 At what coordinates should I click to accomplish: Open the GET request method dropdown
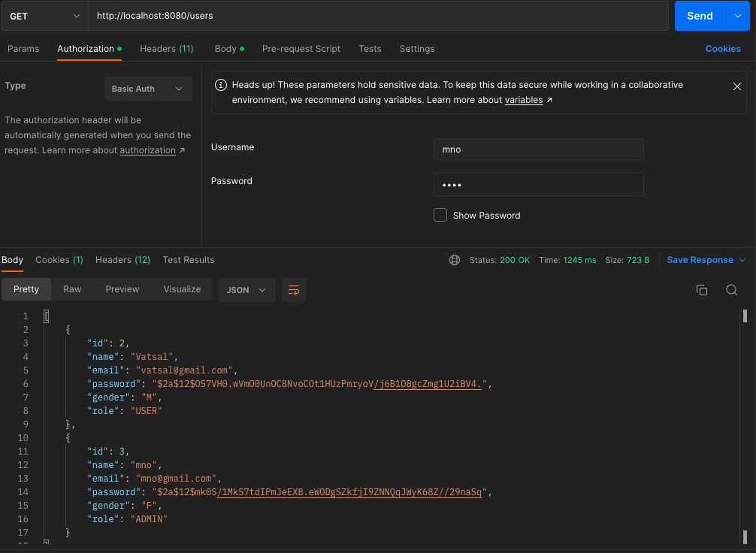pyautogui.click(x=44, y=15)
